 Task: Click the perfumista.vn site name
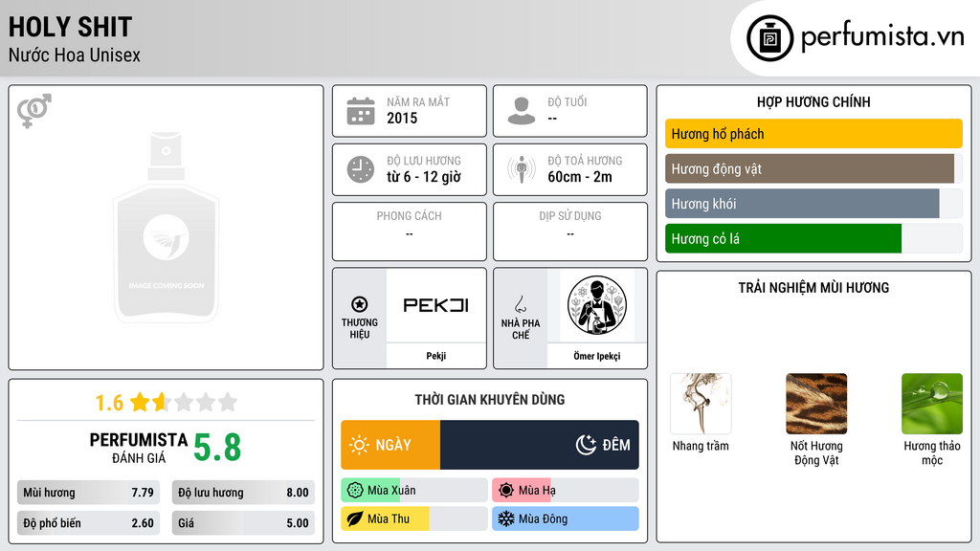882,35
